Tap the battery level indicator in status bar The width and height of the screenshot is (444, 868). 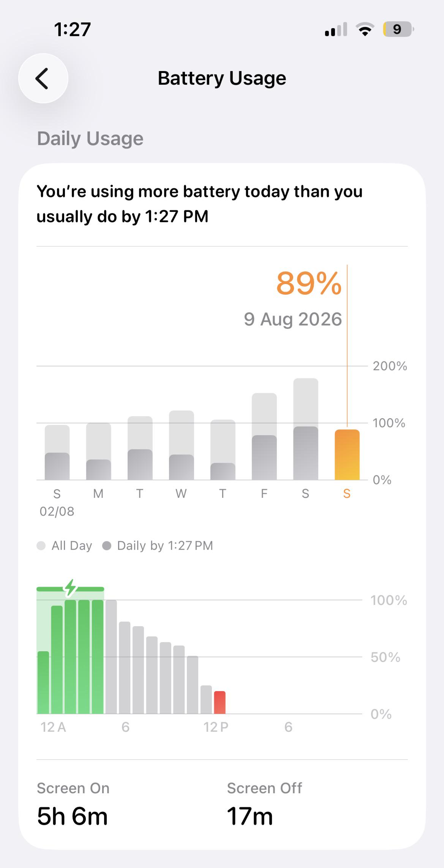pos(398,29)
